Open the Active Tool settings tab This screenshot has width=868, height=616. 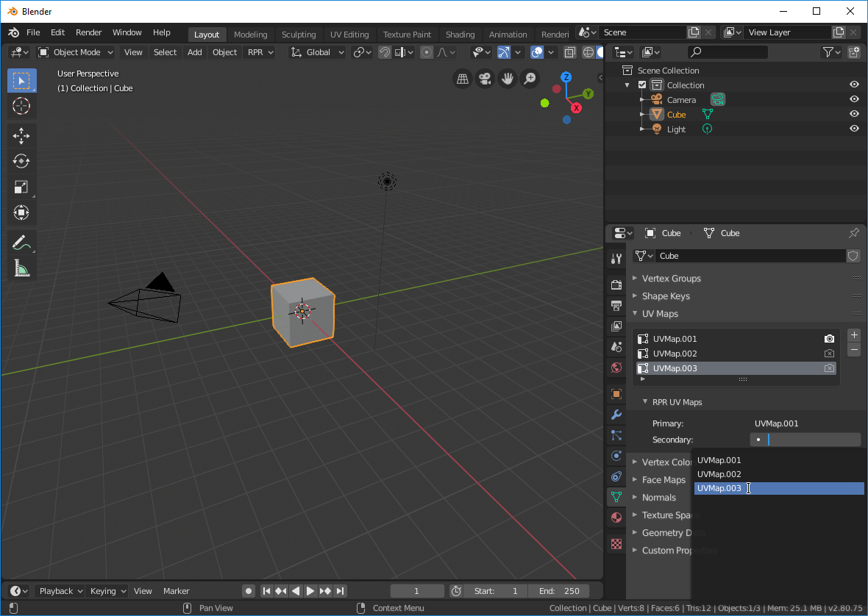pos(616,258)
